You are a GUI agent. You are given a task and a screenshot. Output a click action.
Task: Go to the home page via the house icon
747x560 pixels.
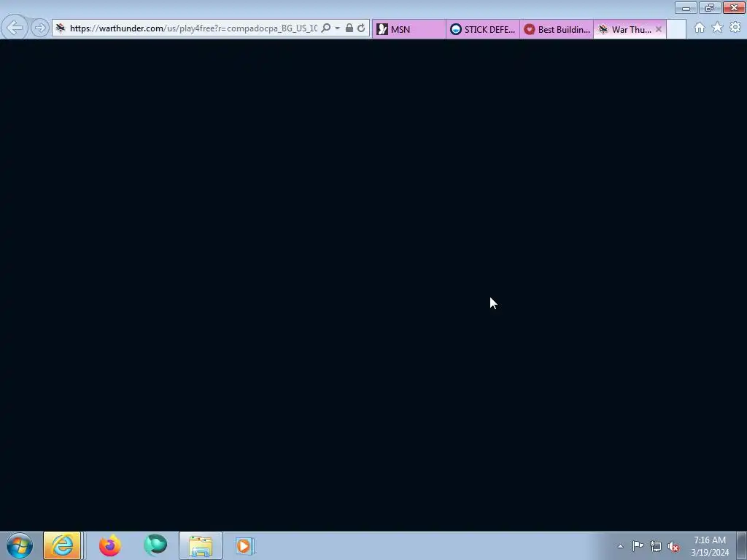(700, 28)
